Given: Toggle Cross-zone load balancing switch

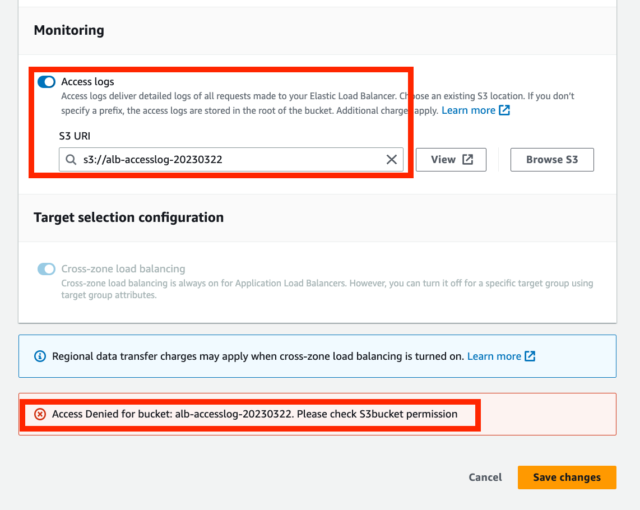Looking at the screenshot, I should (x=46, y=269).
